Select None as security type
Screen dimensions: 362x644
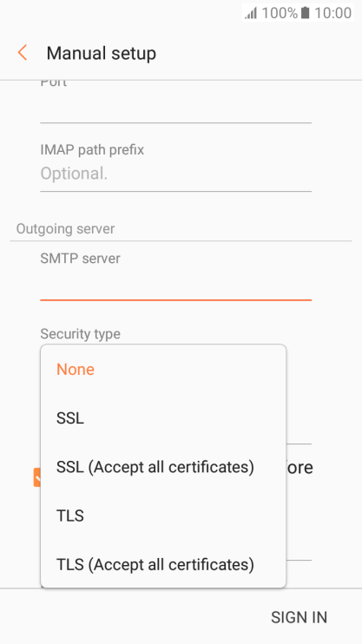pos(163,369)
